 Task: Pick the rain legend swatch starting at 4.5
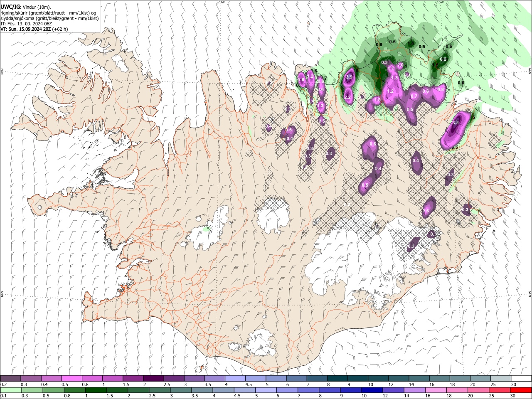[x=244, y=390]
